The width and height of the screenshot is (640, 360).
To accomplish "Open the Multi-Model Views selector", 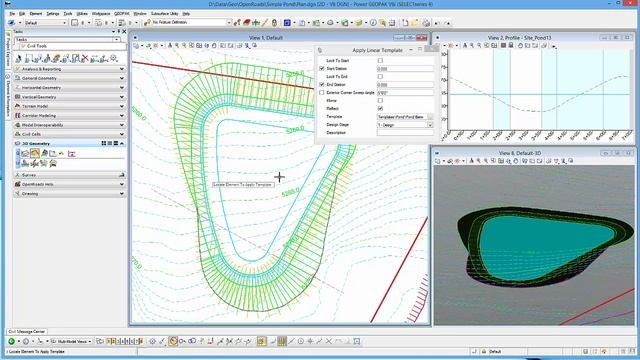I will (71, 341).
